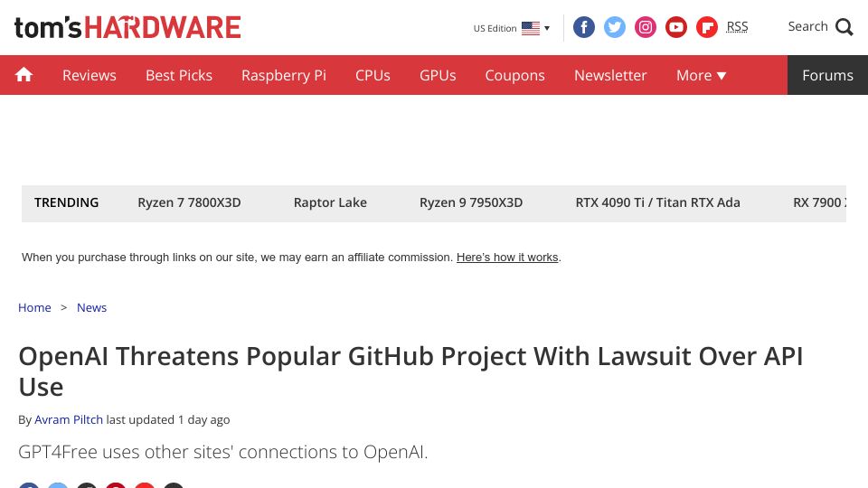Click the "Here's how it works" affiliate link
Image resolution: width=868 pixels, height=488 pixels.
point(507,258)
